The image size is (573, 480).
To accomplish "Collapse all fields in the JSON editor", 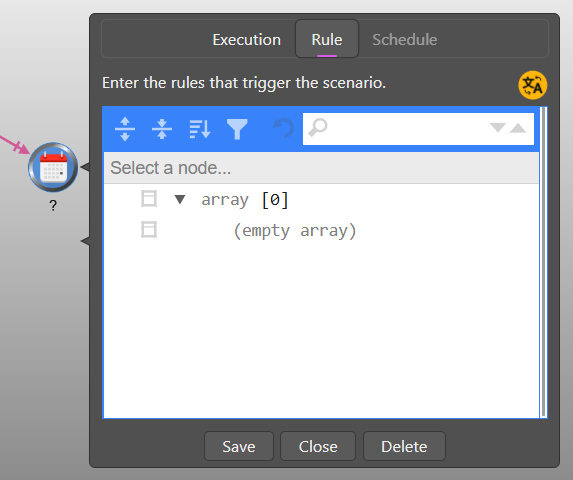I will [162, 129].
